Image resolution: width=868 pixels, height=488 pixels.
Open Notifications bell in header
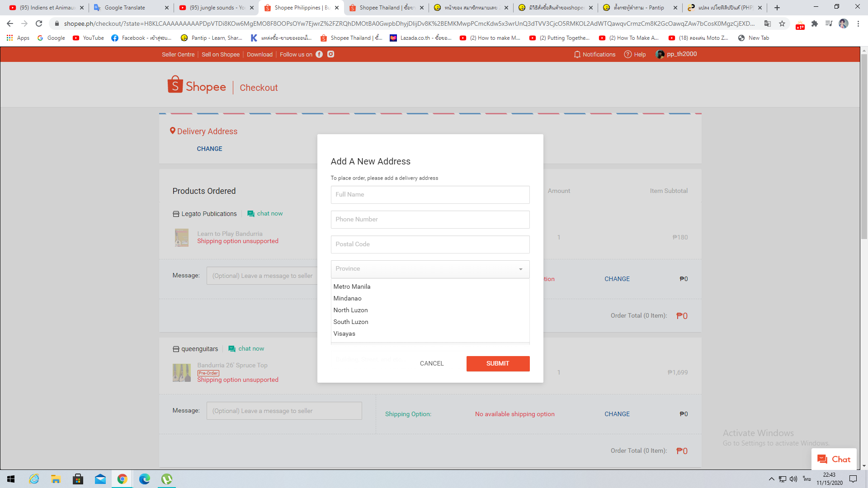point(577,54)
